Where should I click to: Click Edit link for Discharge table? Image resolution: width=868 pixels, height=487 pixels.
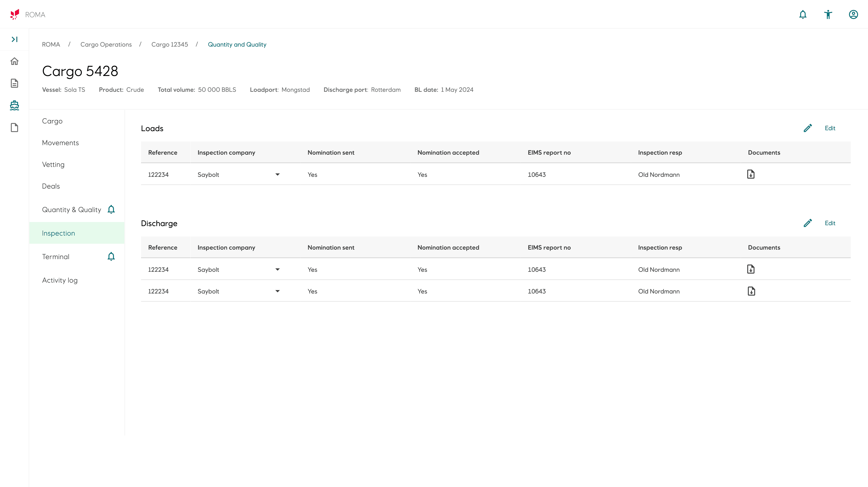[830, 223]
